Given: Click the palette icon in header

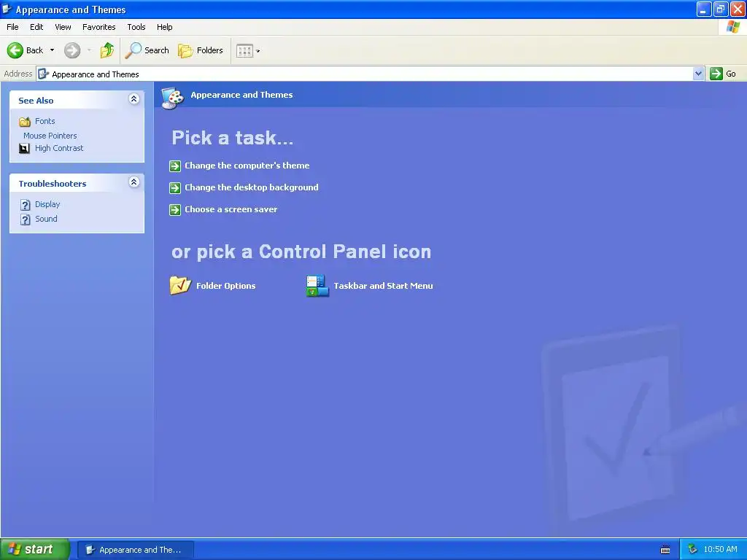Looking at the screenshot, I should point(172,98).
